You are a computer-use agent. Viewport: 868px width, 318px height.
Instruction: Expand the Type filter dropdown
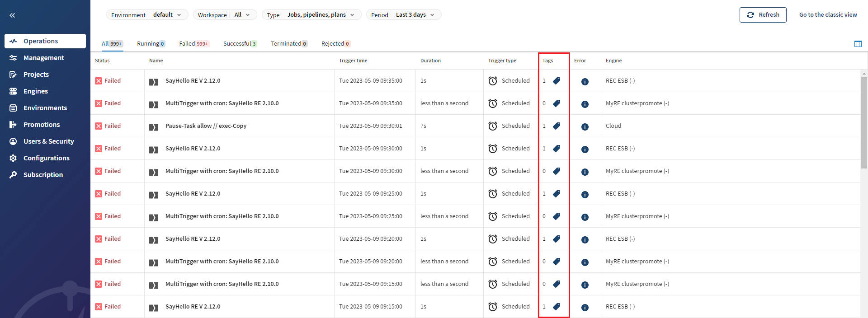(x=311, y=15)
